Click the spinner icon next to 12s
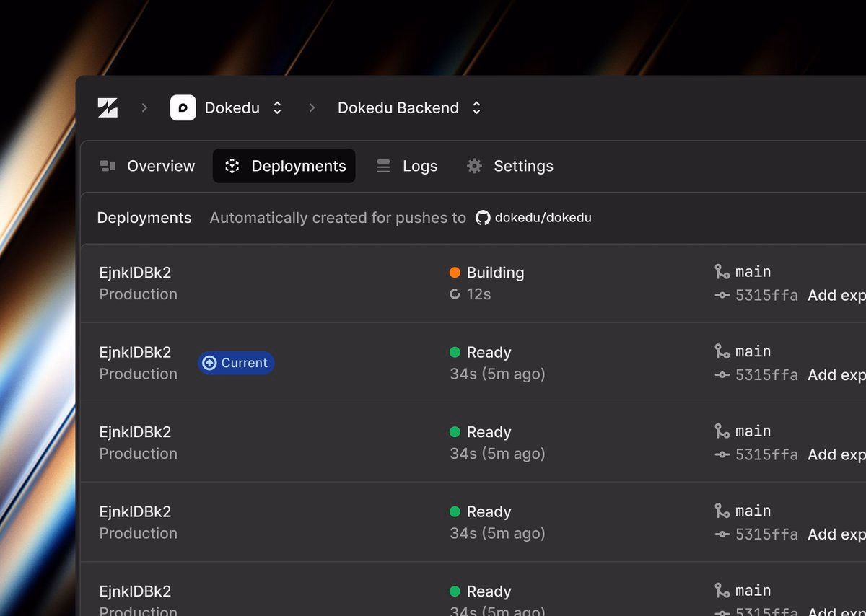The width and height of the screenshot is (866, 616). click(x=455, y=294)
